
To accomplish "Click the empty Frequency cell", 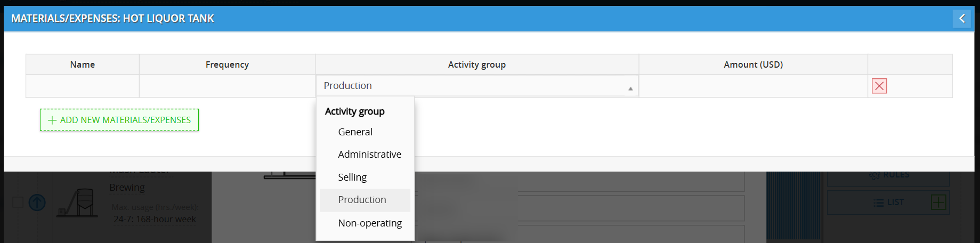I will tap(227, 86).
